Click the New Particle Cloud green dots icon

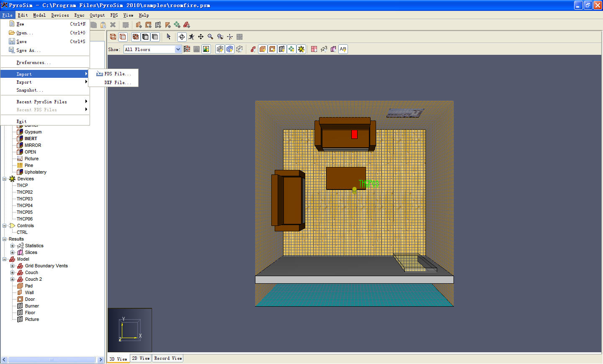[x=177, y=25]
